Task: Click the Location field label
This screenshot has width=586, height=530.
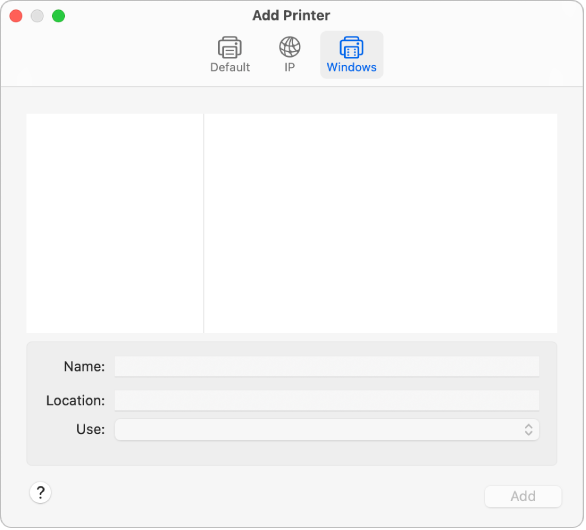Action: [75, 400]
